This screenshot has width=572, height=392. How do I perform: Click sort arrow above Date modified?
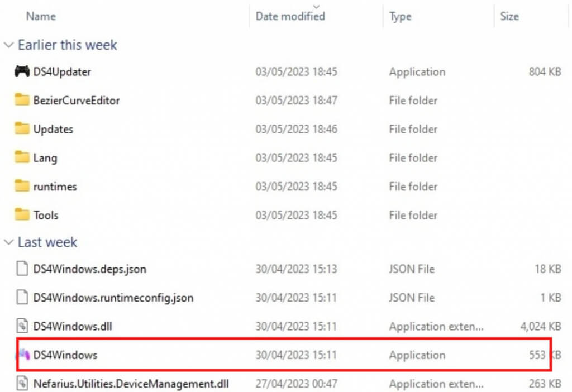tap(317, 7)
